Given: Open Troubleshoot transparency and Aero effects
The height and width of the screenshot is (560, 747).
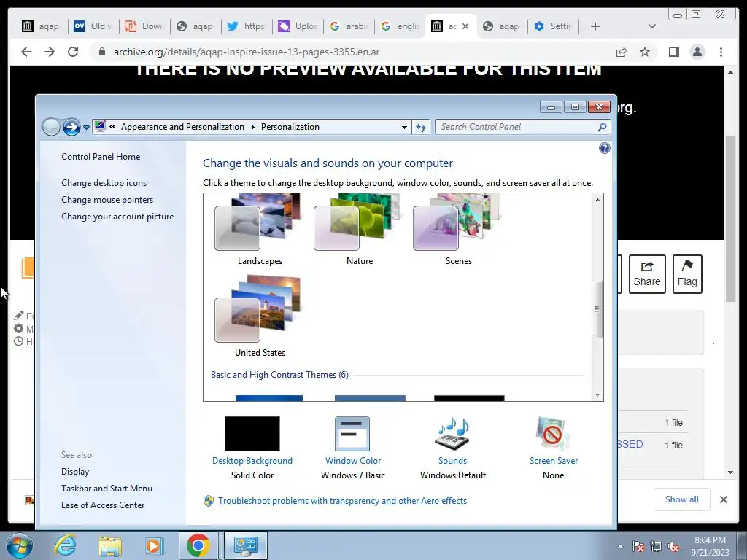Looking at the screenshot, I should click(342, 501).
